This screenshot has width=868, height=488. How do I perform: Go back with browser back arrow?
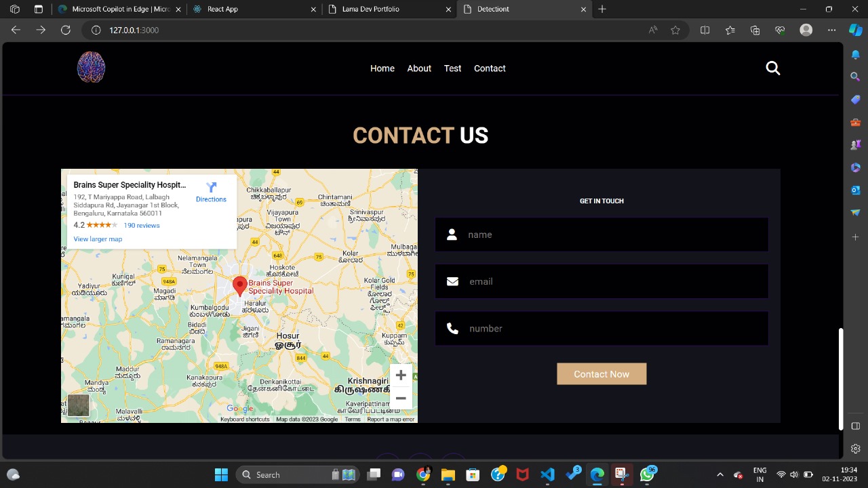coord(16,30)
